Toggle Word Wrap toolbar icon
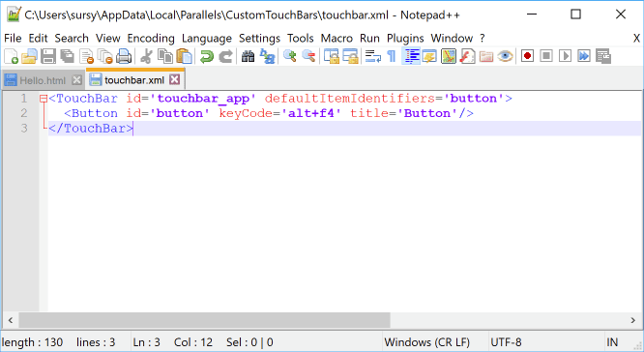This screenshot has width=644, height=352. tap(373, 56)
